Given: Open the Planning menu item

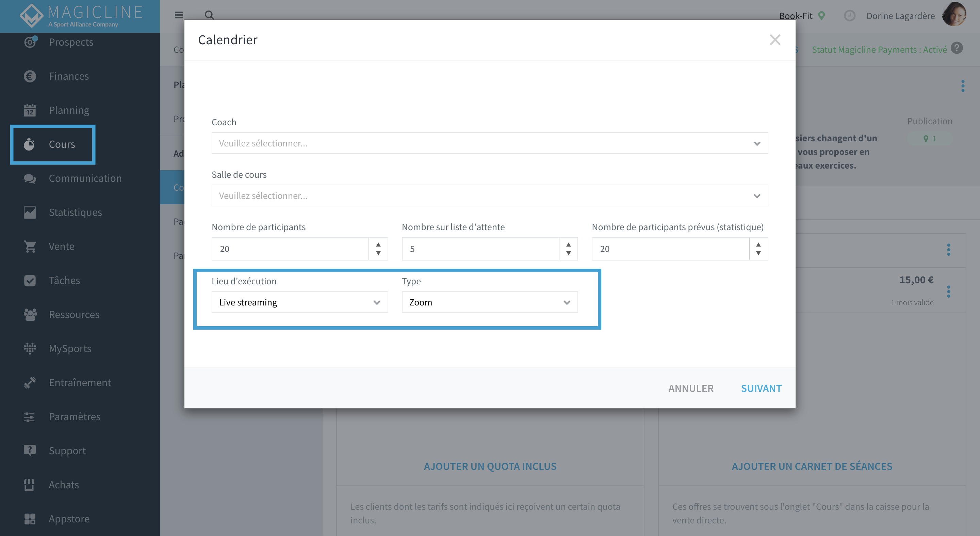Looking at the screenshot, I should point(69,110).
